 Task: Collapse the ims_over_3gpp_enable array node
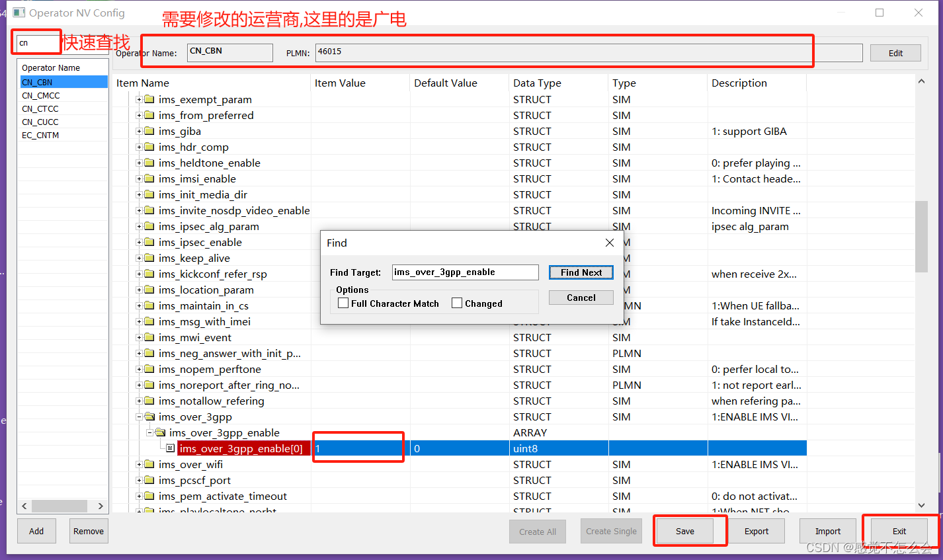click(x=149, y=432)
